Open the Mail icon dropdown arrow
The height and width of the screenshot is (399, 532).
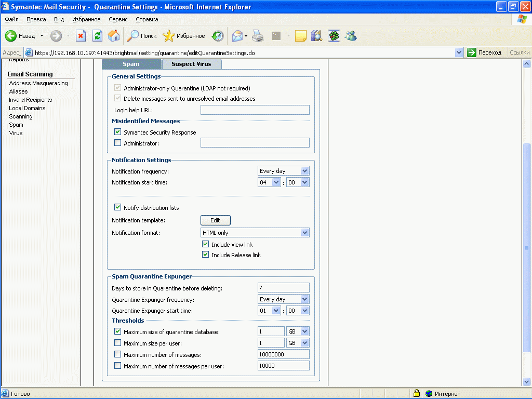pos(246,36)
